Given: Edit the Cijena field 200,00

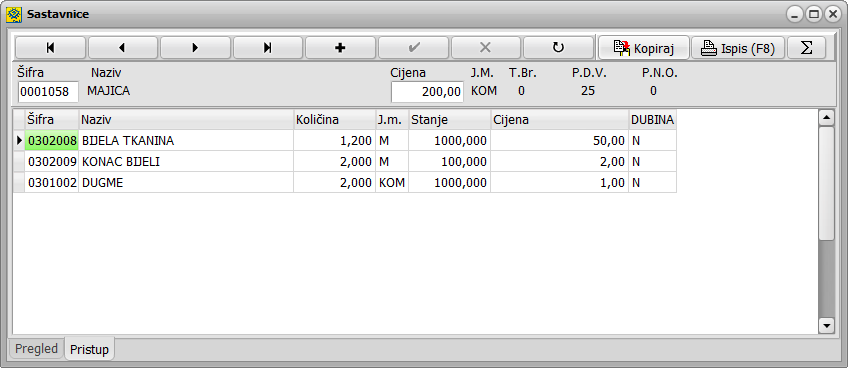Looking at the screenshot, I should pos(427,92).
